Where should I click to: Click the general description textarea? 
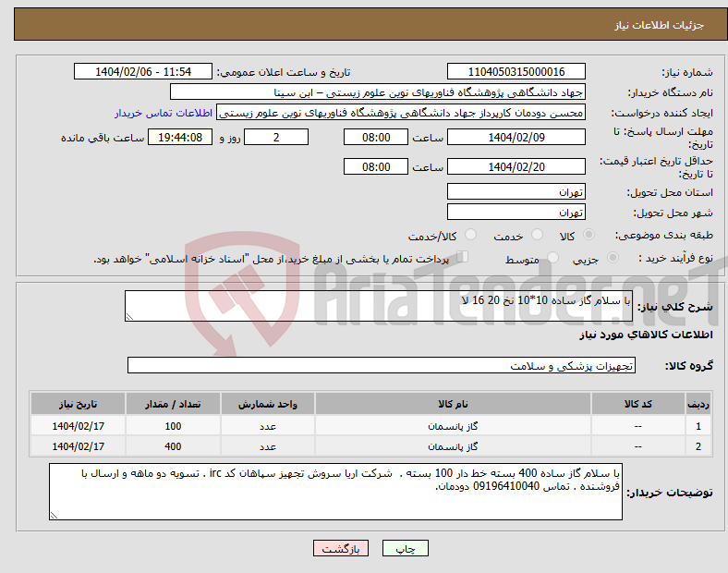point(379,306)
